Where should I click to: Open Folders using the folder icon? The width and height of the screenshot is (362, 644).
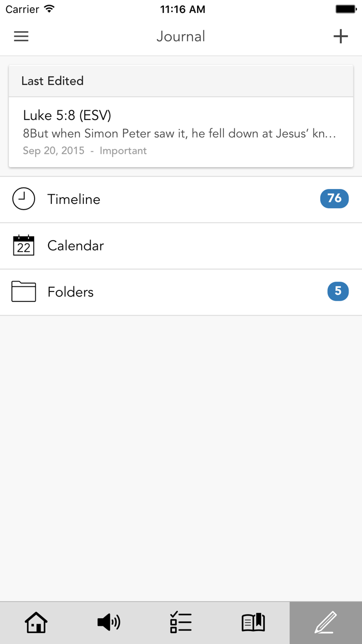coord(23,291)
